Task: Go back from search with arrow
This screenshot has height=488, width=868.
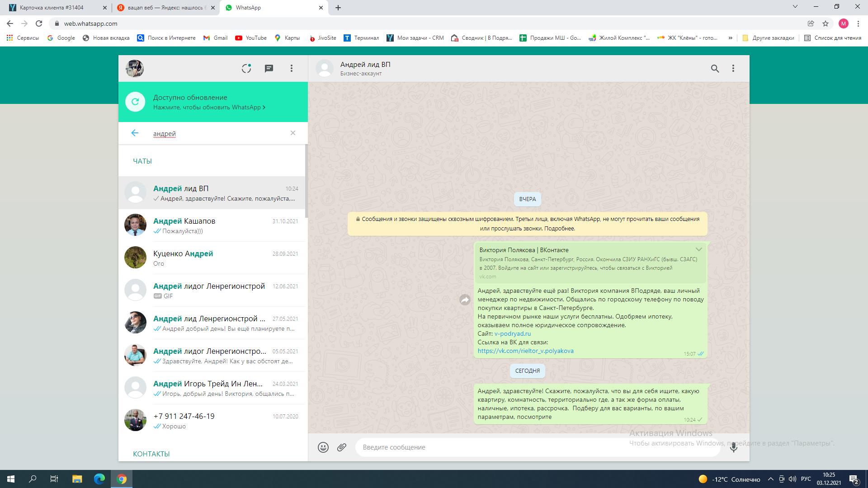Action: click(135, 133)
